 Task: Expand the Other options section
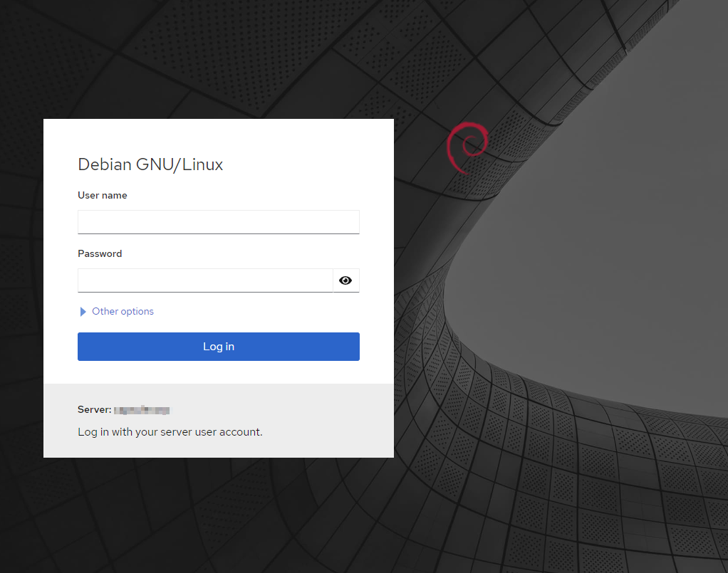pyautogui.click(x=117, y=311)
